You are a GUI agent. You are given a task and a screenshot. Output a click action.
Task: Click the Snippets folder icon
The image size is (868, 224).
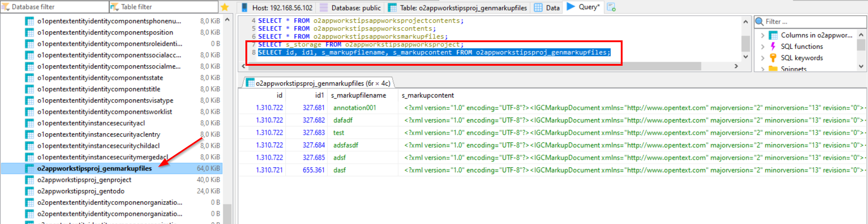(x=773, y=69)
